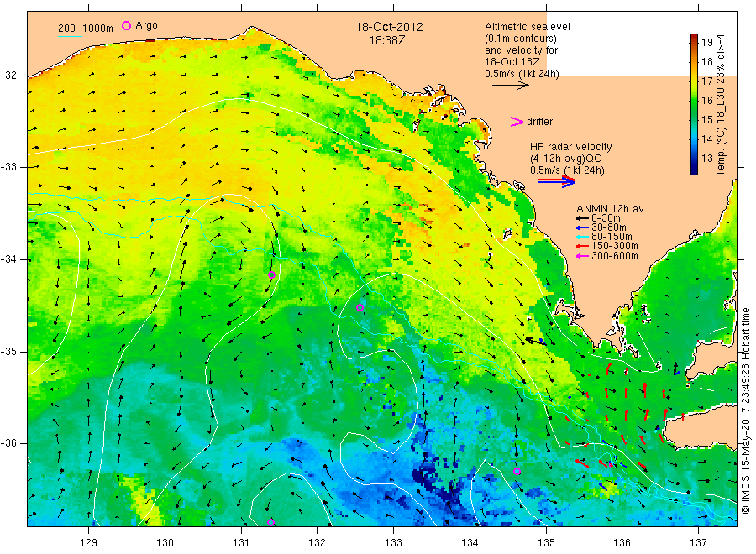Click the 'HF radar velocity' label
This screenshot has width=756, height=554.
pos(571,147)
